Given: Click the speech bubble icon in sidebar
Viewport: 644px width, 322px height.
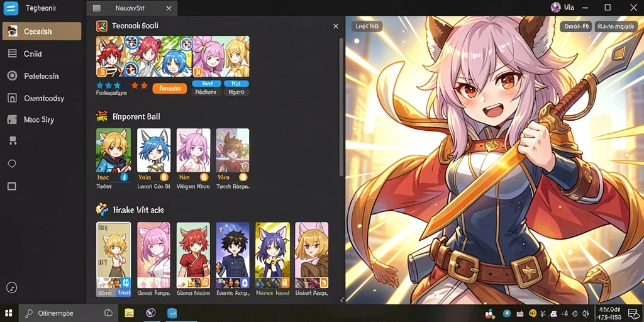Looking at the screenshot, I should (x=12, y=164).
